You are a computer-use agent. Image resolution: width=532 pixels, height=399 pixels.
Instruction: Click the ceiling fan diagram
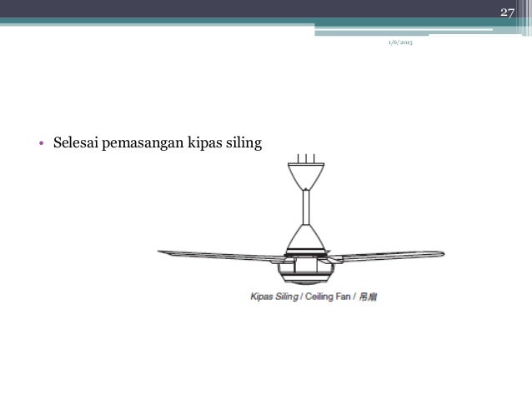[301, 218]
